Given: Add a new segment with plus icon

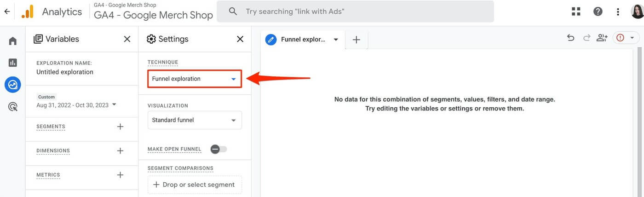Looking at the screenshot, I should point(120,127).
